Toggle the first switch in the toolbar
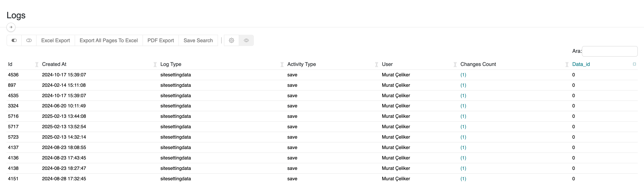Image resolution: width=644 pixels, height=183 pixels. [14, 40]
